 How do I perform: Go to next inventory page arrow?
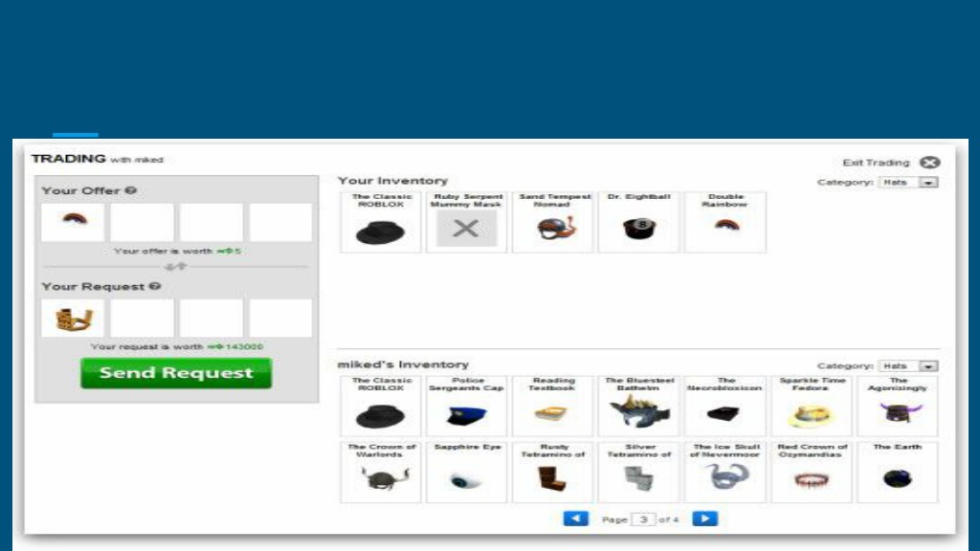coord(705,518)
